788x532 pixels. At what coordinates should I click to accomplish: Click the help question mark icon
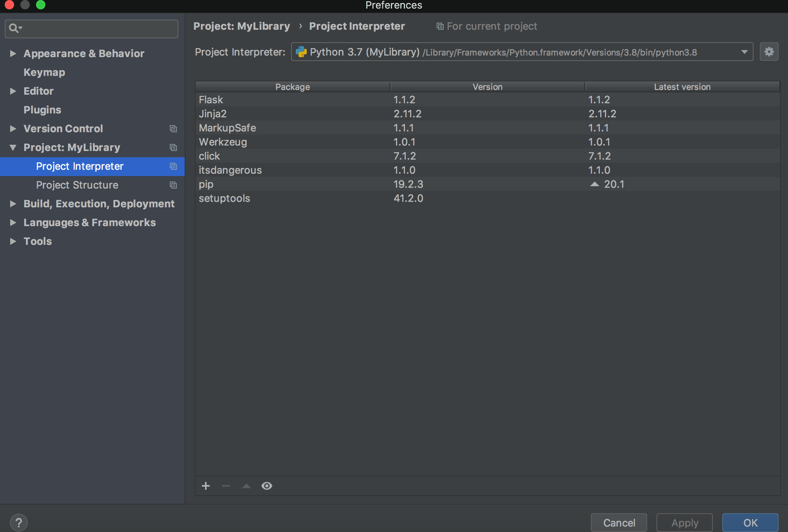(18, 523)
